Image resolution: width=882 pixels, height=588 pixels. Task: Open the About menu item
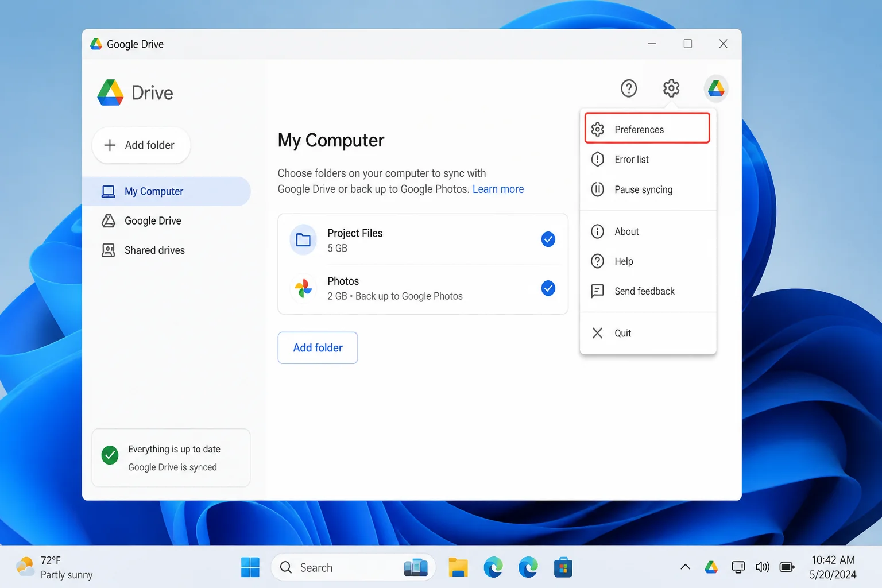coord(647,231)
